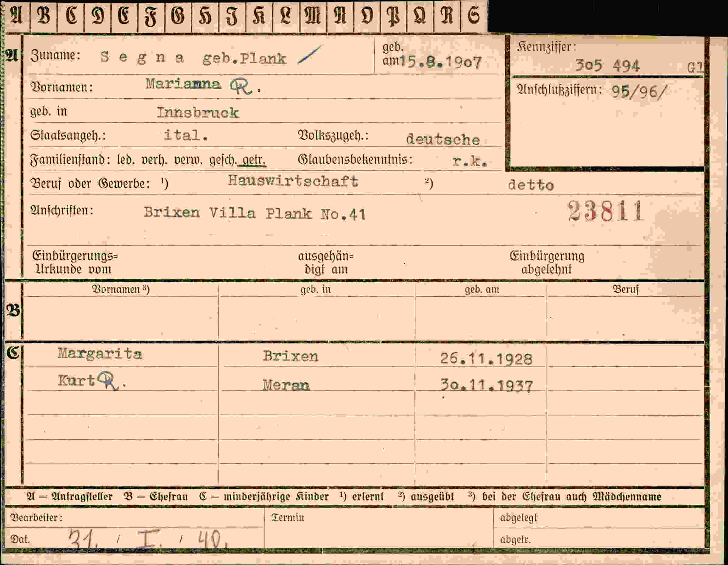
Task: Click the occupation 'Hauswirtschaft'
Action: pyautogui.click(x=293, y=181)
